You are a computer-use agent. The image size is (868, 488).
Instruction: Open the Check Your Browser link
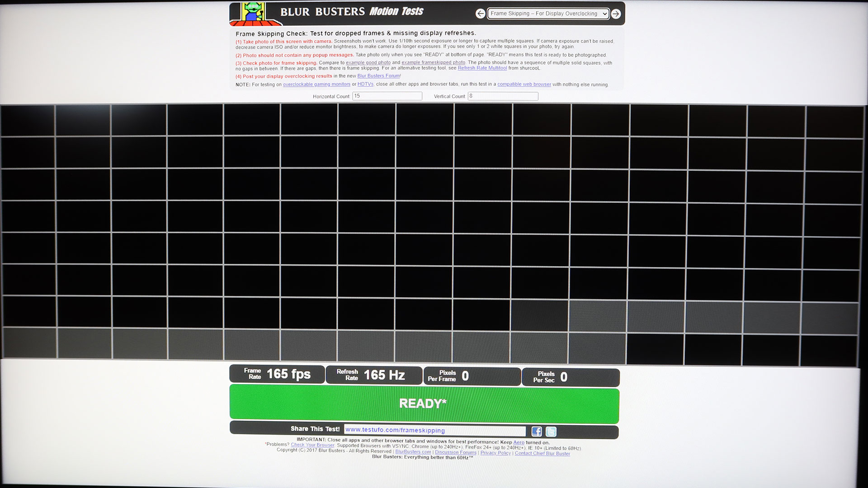tap(312, 445)
